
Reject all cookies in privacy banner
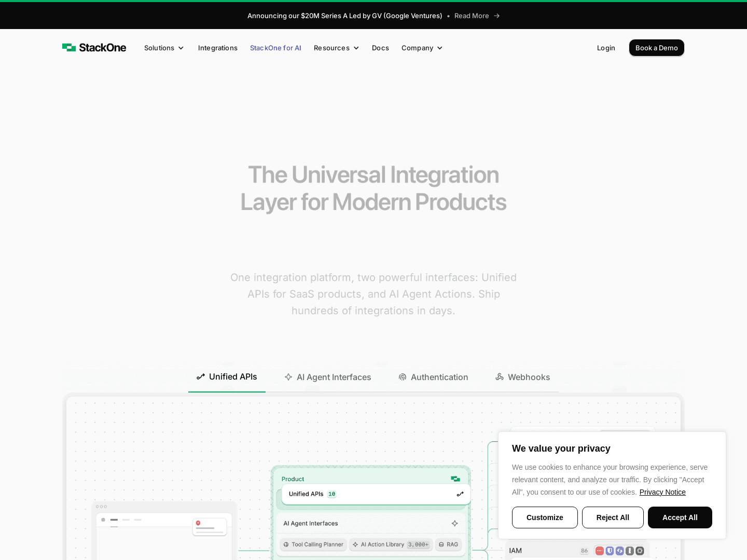pyautogui.click(x=613, y=517)
